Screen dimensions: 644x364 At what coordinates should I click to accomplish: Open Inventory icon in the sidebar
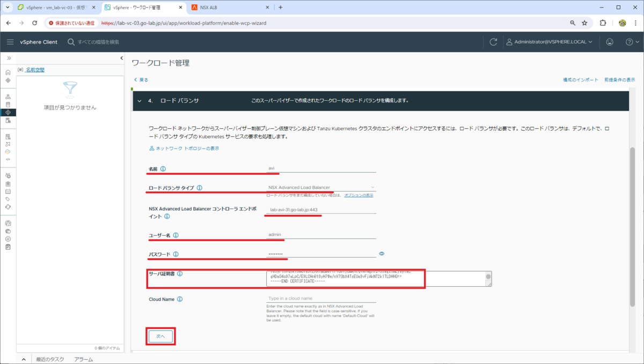8,96
